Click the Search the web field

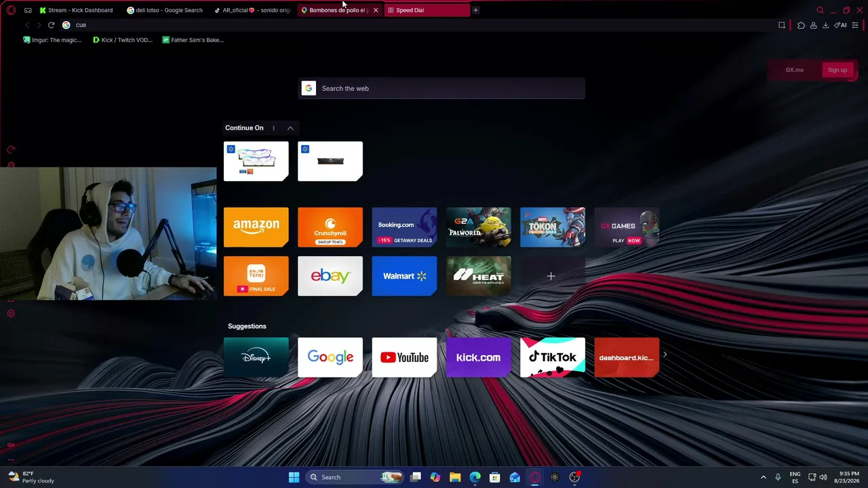coord(442,88)
